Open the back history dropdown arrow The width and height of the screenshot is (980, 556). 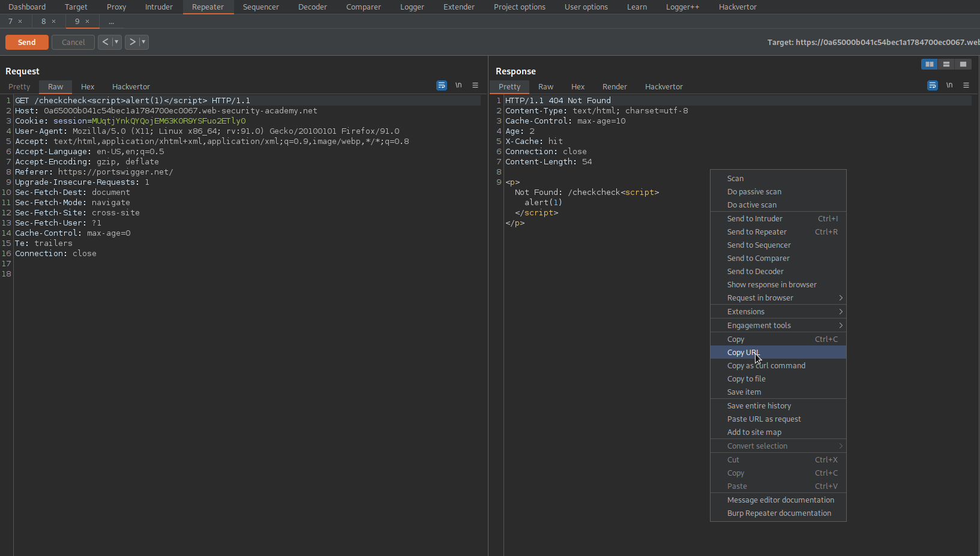point(116,42)
